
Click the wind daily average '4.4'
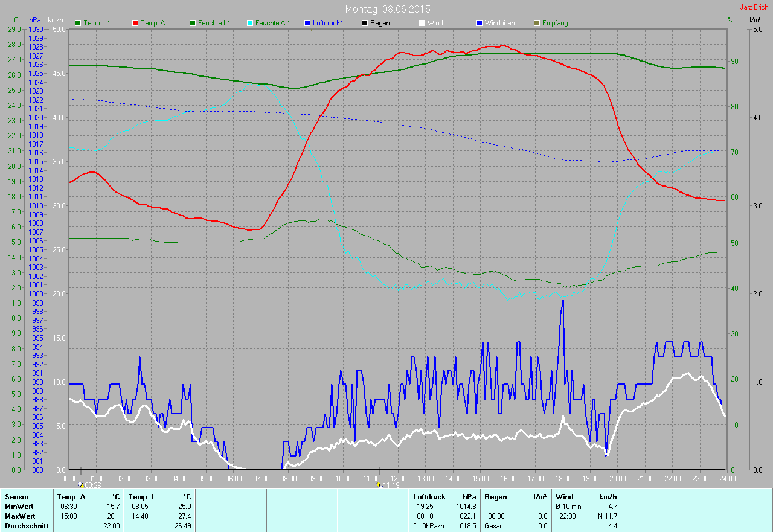click(612, 526)
